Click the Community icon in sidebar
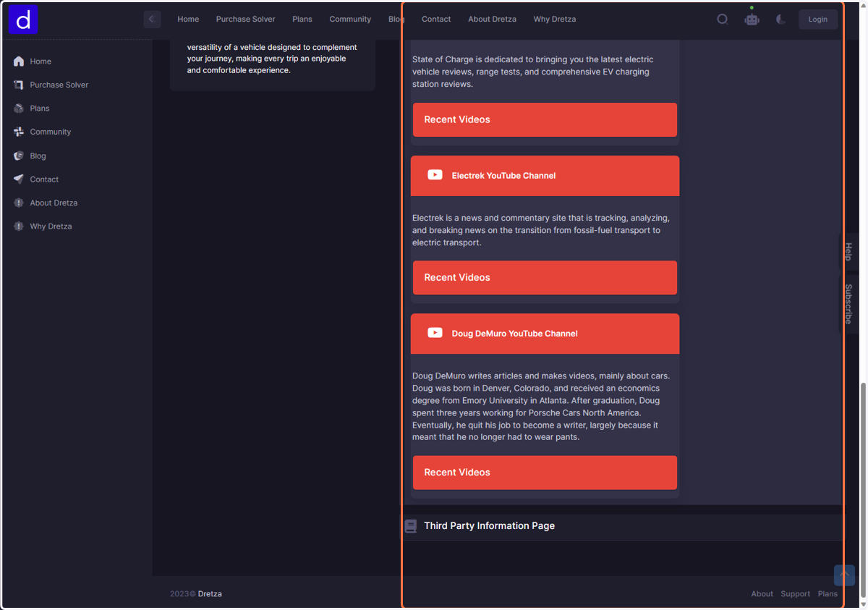This screenshot has height=610, width=868. point(19,132)
